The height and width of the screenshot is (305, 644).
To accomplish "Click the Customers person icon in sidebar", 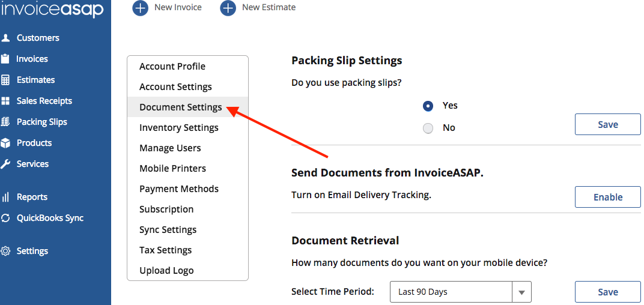I will [5, 38].
